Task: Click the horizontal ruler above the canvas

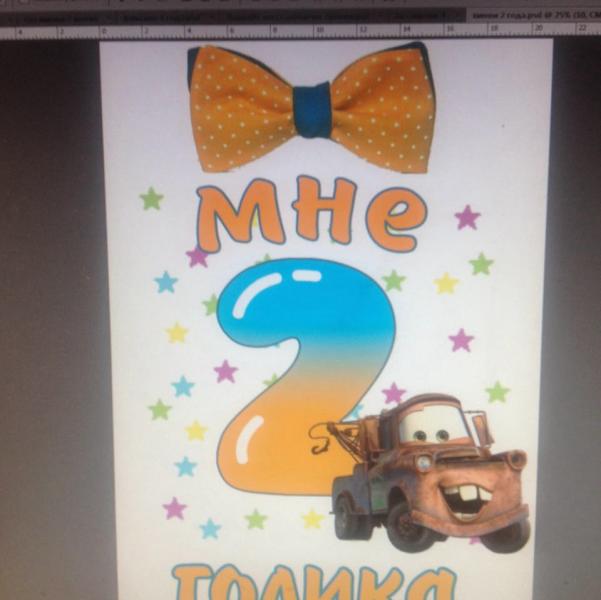Action: (300, 30)
